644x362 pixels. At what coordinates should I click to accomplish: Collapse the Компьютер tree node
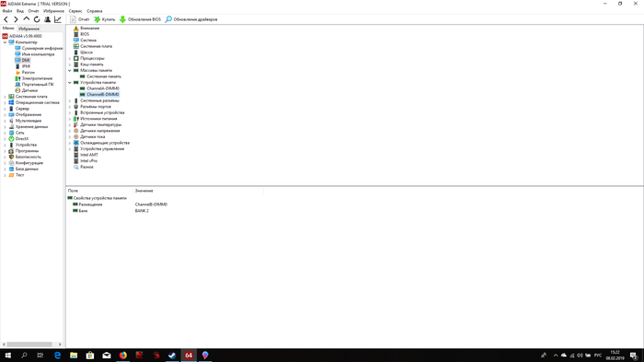[5, 42]
